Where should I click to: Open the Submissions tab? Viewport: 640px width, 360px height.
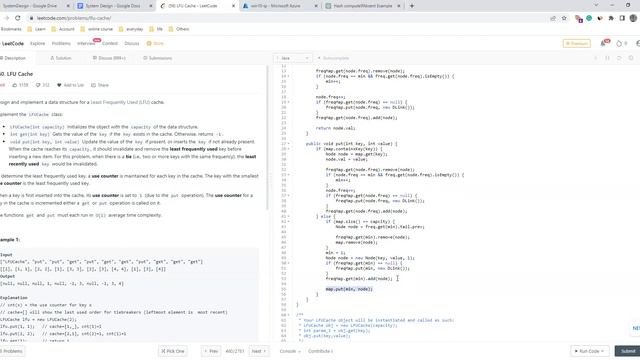pos(158,58)
